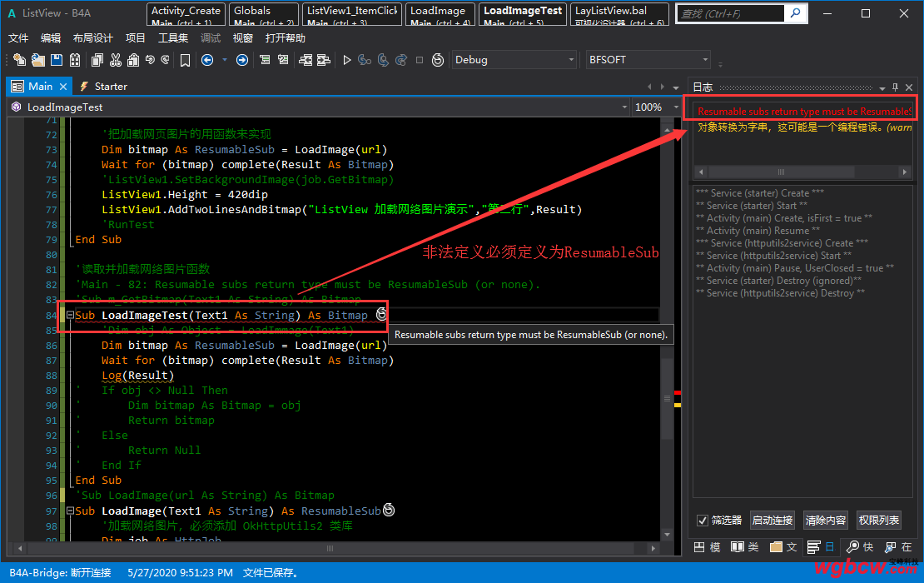The width and height of the screenshot is (924, 583).
Task: Jump to the Activity_Create shortcut tab
Action: (x=186, y=15)
